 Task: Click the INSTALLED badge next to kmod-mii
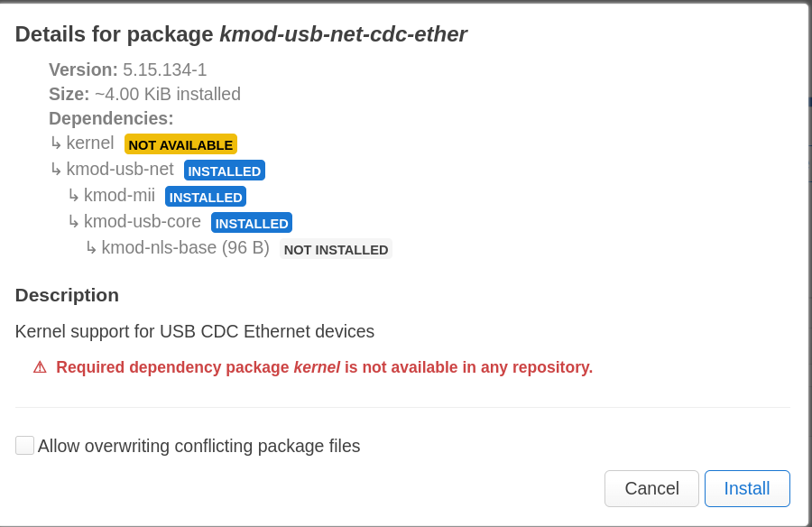coord(206,197)
